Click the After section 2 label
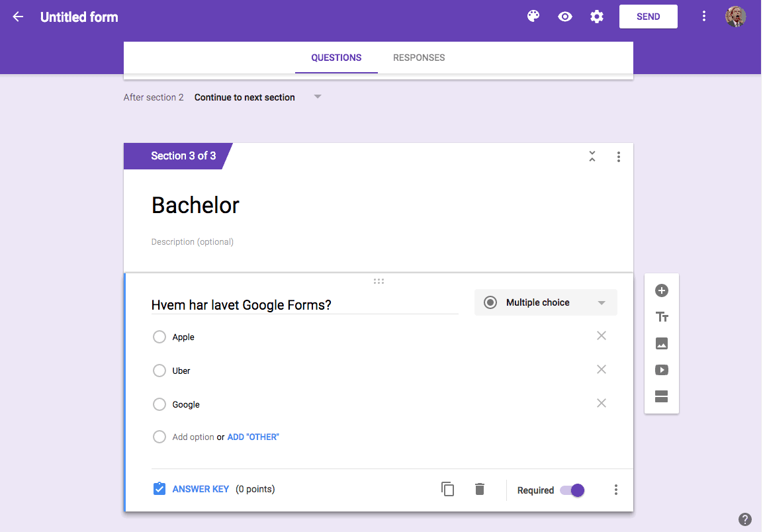 pos(154,97)
